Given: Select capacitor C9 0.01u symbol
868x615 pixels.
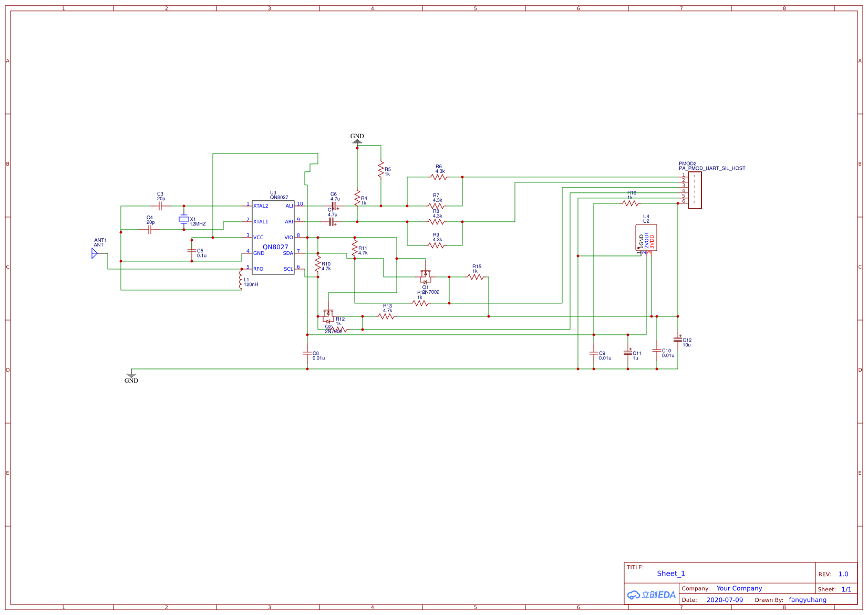Looking at the screenshot, I should tap(594, 353).
